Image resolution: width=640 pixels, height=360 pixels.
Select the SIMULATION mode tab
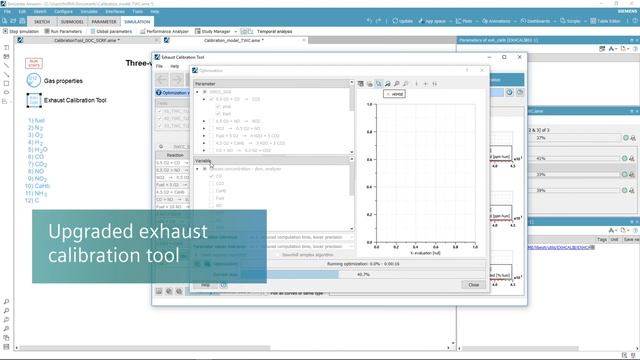tap(137, 22)
